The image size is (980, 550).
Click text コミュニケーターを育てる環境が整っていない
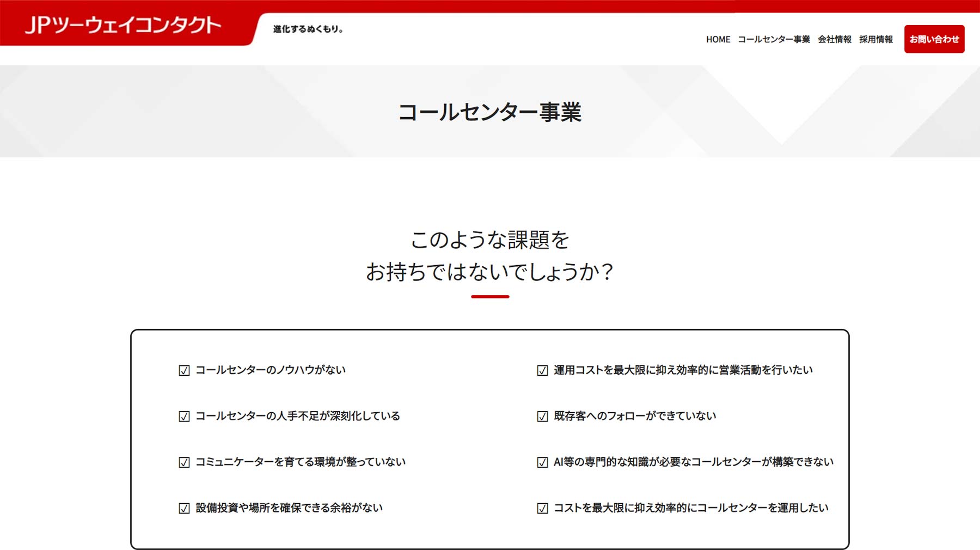point(301,462)
